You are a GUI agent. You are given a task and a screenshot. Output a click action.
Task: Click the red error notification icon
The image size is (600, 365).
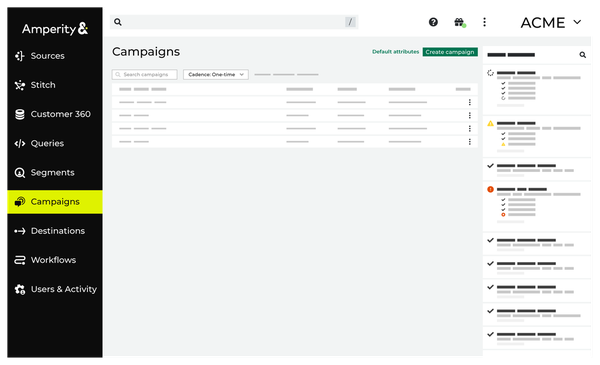pyautogui.click(x=490, y=189)
